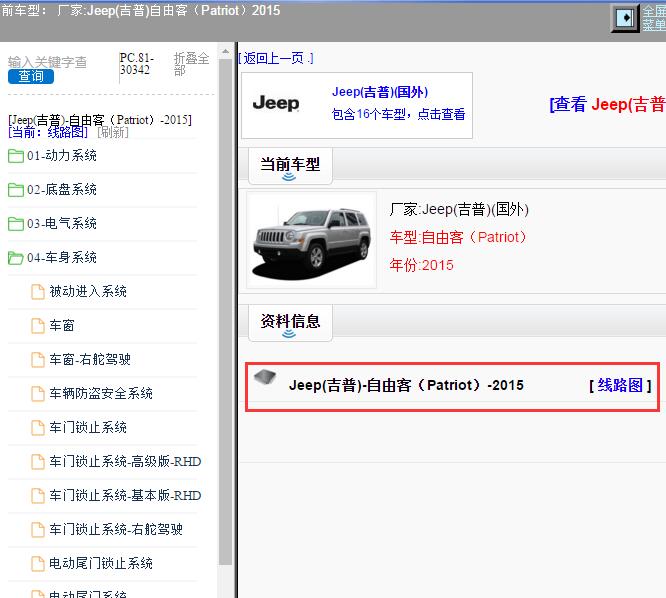Click the panel toggle arrow icon top right
Screen dimensions: 666x598
tap(625, 18)
